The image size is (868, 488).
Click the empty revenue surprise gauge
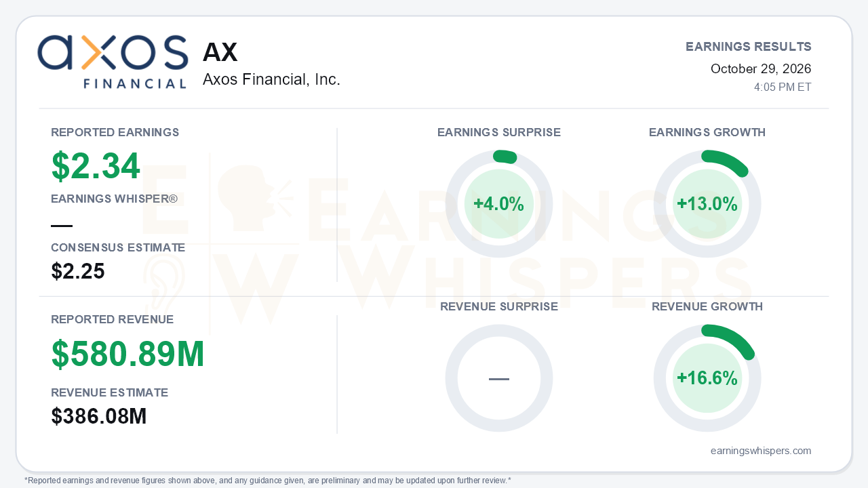(499, 378)
